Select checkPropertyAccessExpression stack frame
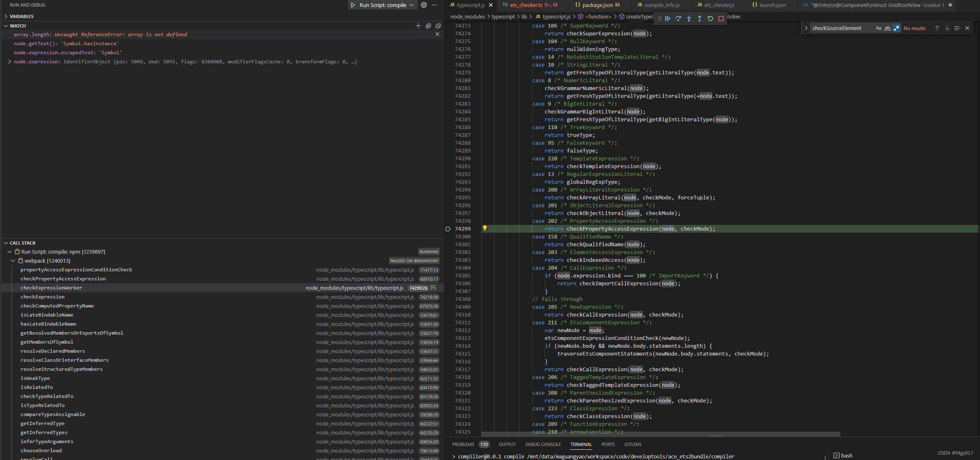The image size is (980, 460). [x=223, y=279]
